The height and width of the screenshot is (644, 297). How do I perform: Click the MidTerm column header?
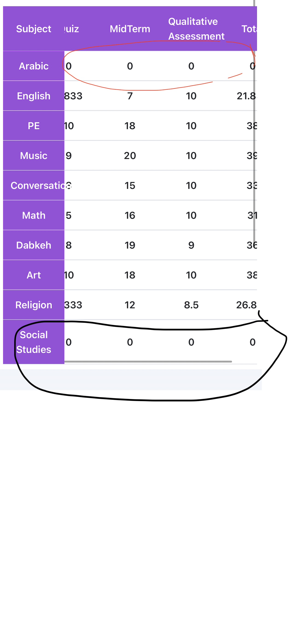[x=130, y=29]
